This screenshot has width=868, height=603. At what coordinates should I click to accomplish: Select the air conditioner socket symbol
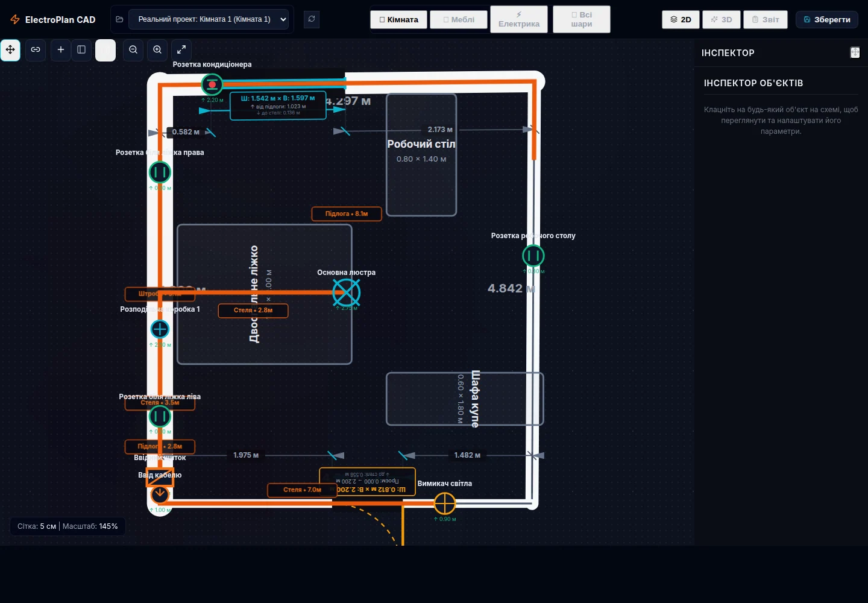(212, 84)
